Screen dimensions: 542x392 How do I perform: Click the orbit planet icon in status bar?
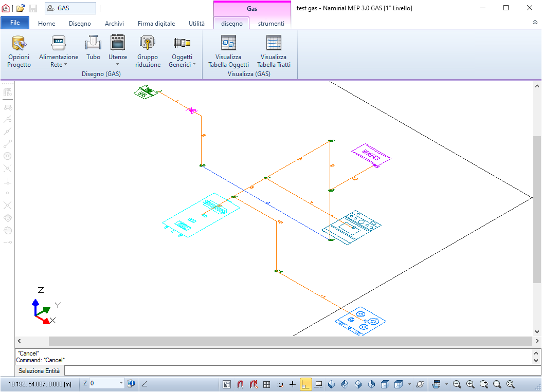(420, 384)
